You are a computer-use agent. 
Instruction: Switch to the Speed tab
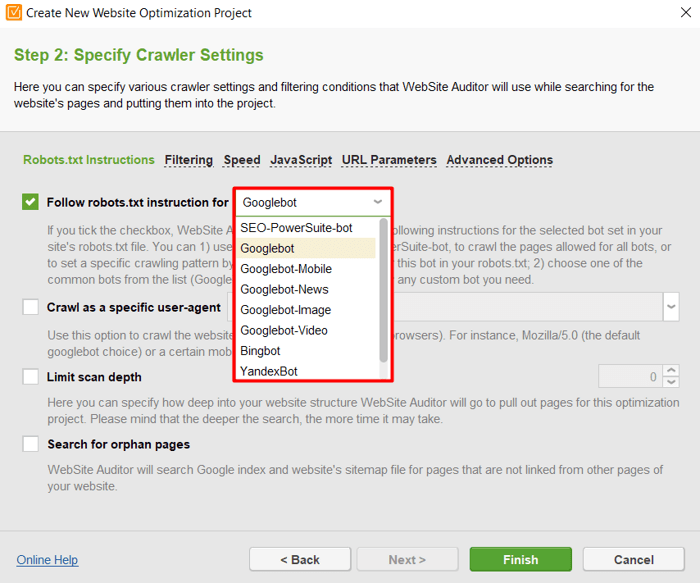(242, 160)
